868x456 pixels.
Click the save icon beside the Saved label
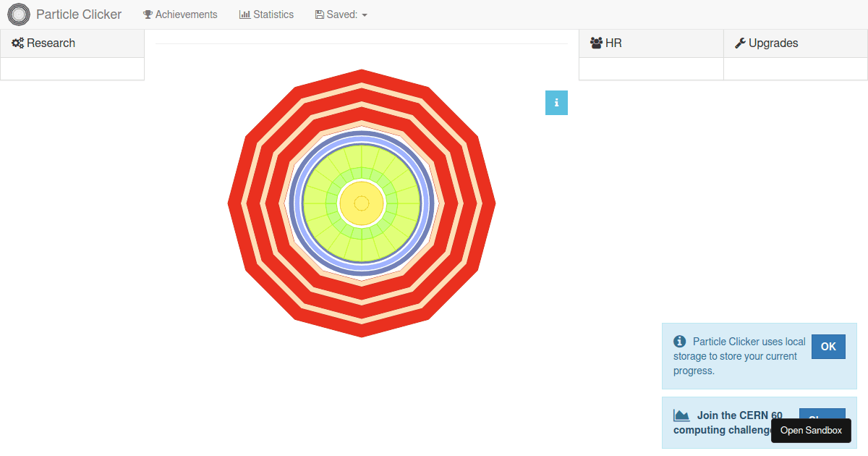(318, 14)
